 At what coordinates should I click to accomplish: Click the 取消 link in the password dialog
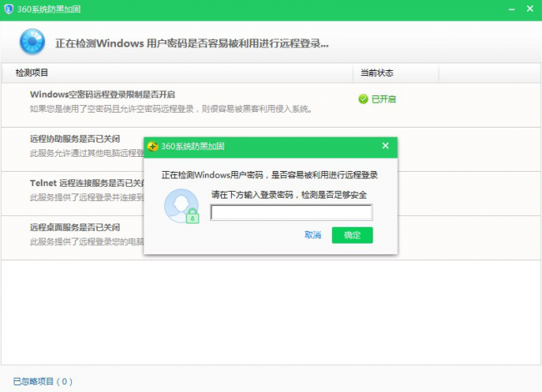tap(313, 235)
